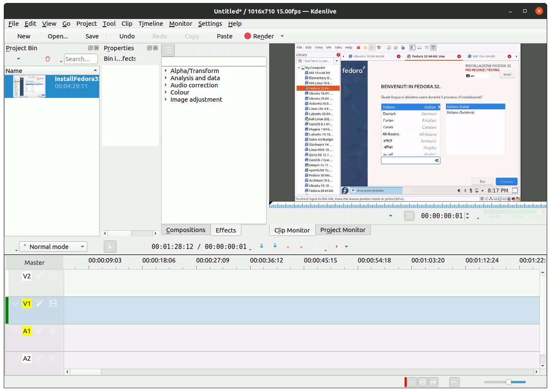
Task: Click the monitor timeline ruler
Action: [408, 205]
